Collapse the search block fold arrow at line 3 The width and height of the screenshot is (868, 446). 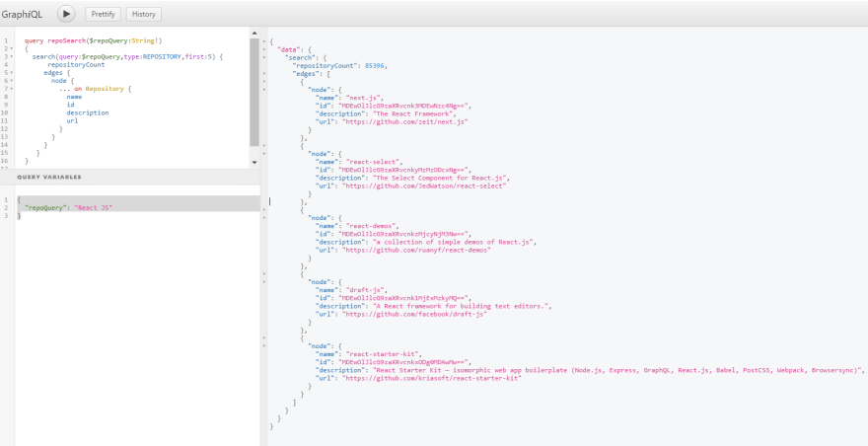click(12, 56)
